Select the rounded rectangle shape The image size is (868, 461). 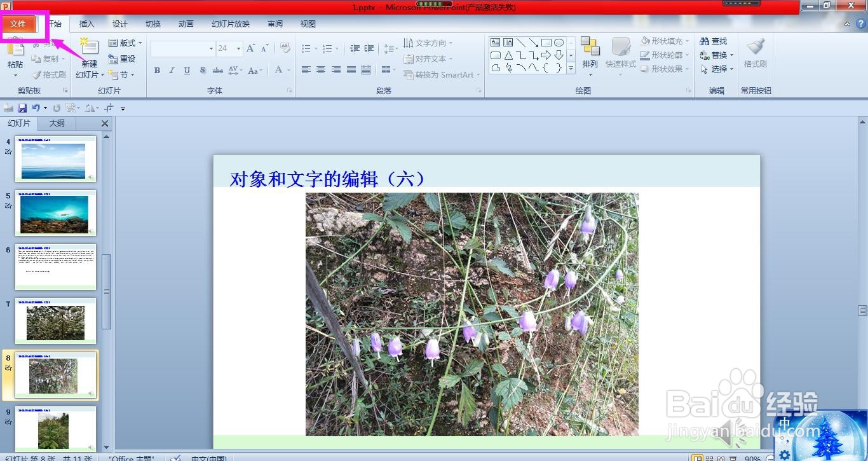pos(495,55)
